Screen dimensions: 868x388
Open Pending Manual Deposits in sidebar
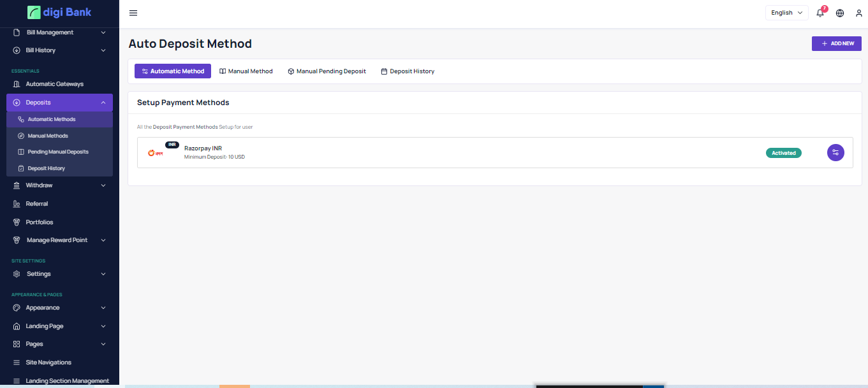[58, 152]
